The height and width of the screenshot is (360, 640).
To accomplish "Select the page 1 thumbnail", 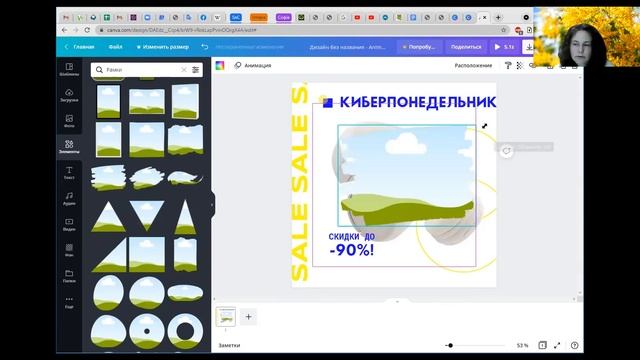I will 226,316.
